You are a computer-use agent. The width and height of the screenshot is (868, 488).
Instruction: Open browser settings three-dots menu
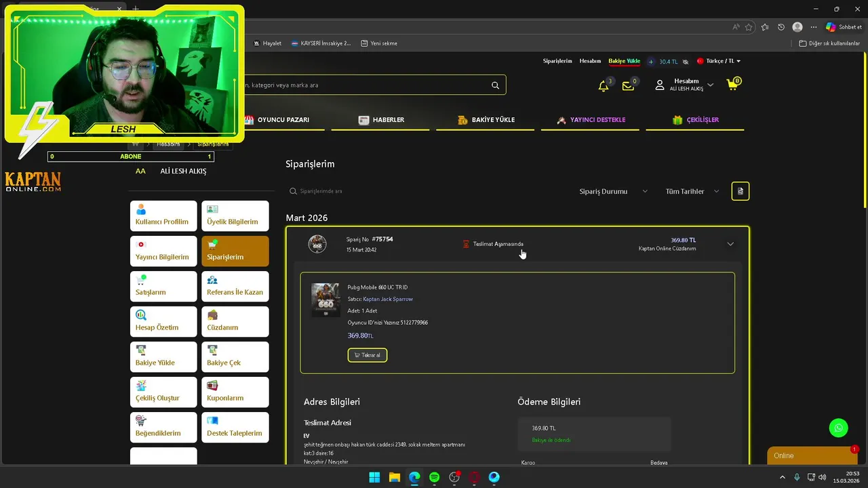[x=814, y=27]
